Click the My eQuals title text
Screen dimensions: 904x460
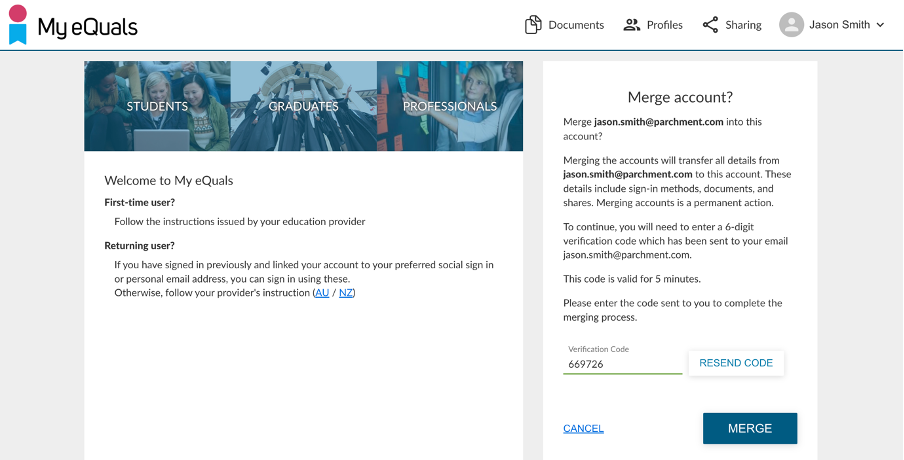(x=88, y=27)
